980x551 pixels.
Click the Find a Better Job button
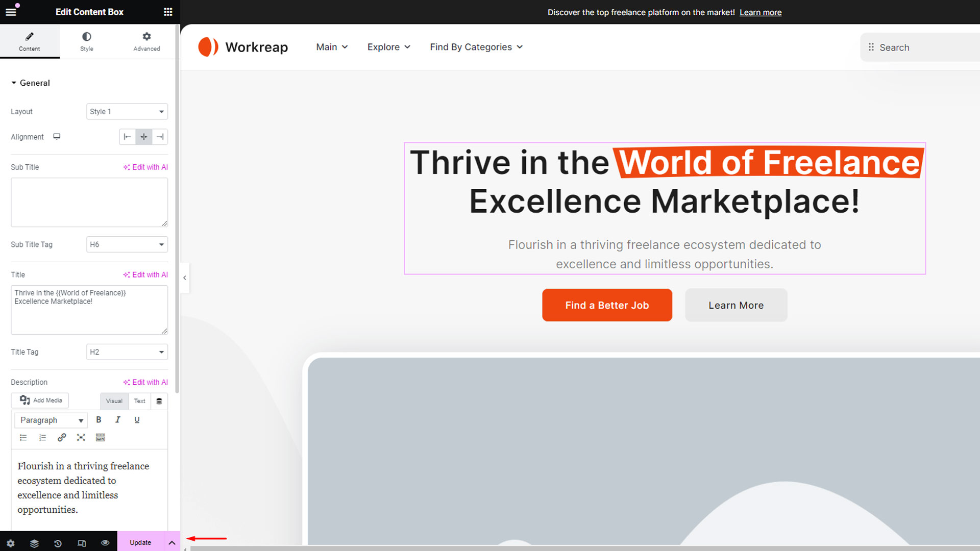point(607,305)
